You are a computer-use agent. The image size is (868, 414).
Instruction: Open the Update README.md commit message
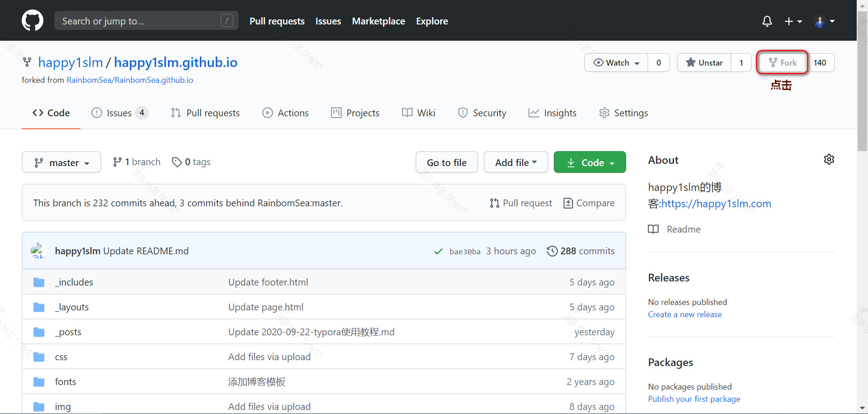click(x=146, y=251)
